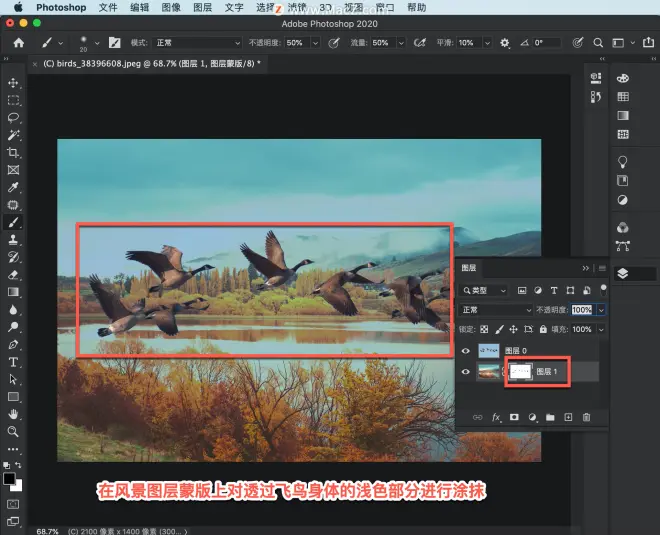Open flow 50% dropdown arrow
The image size is (660, 535).
[x=401, y=43]
